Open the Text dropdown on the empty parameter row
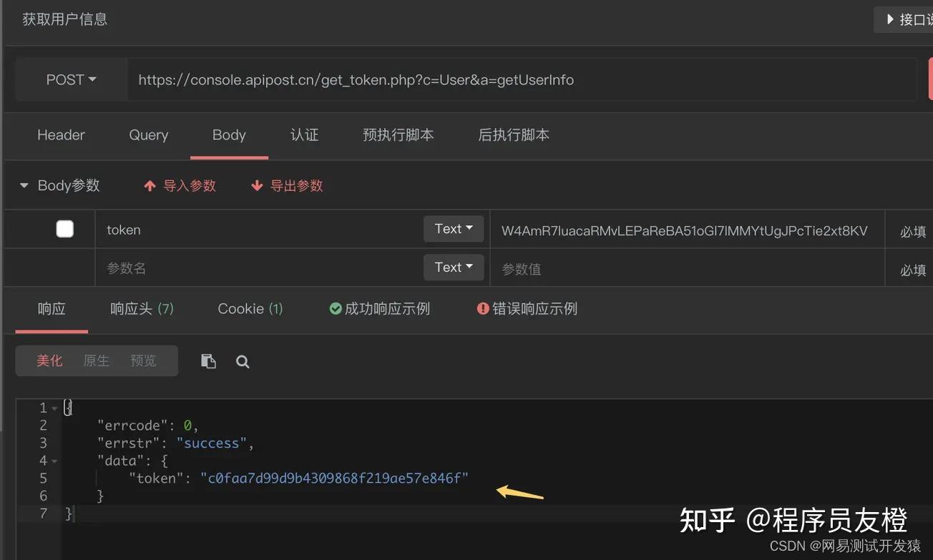933x560 pixels. point(453,267)
